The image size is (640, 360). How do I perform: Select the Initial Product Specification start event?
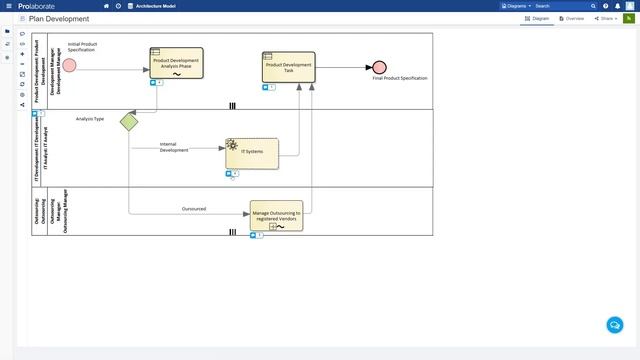pyautogui.click(x=69, y=65)
